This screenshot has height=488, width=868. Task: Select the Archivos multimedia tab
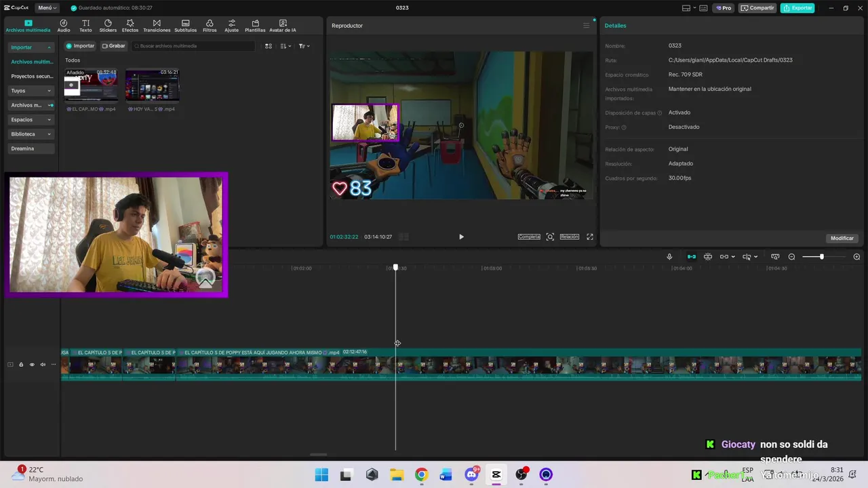[x=28, y=26]
